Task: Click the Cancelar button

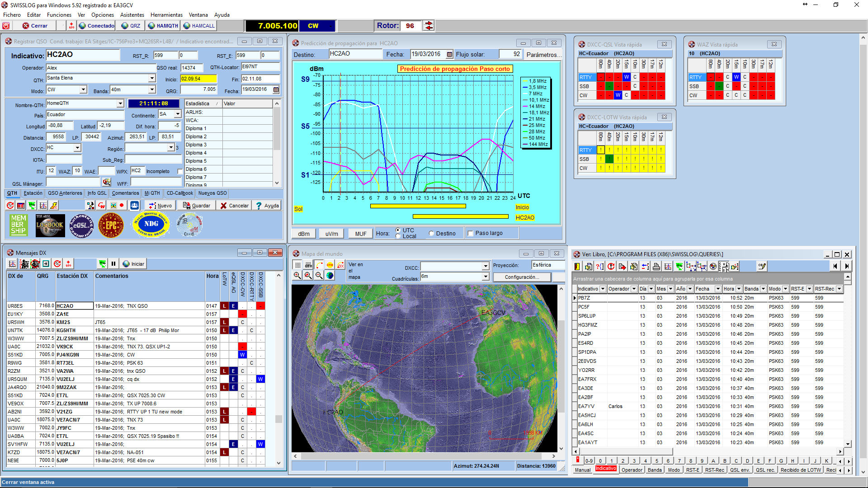Action: [x=234, y=206]
